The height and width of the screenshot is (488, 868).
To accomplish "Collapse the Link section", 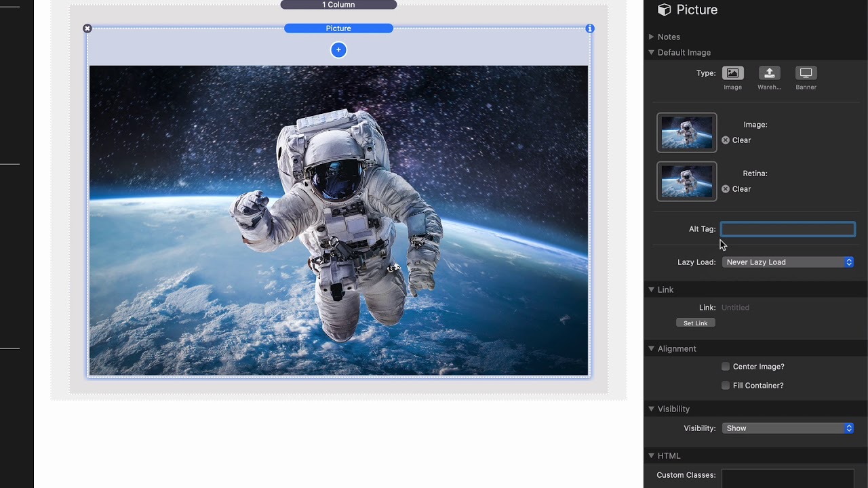I will point(651,289).
